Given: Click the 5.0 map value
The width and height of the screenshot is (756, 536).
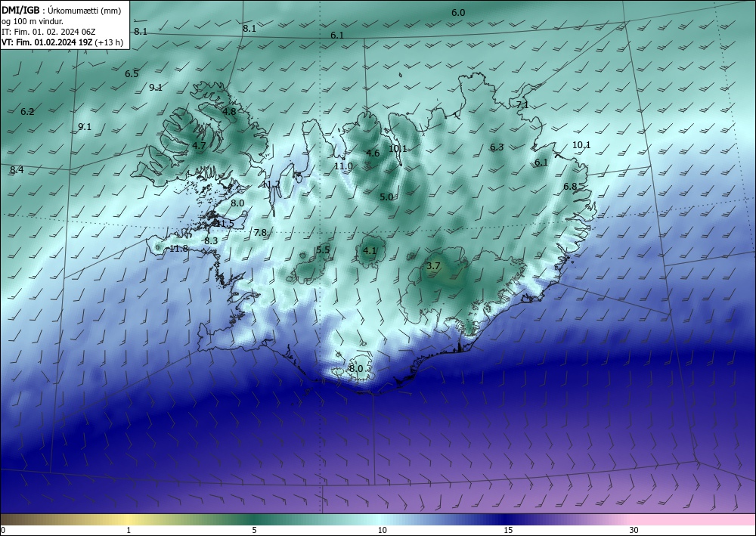Looking at the screenshot, I should 386,197.
